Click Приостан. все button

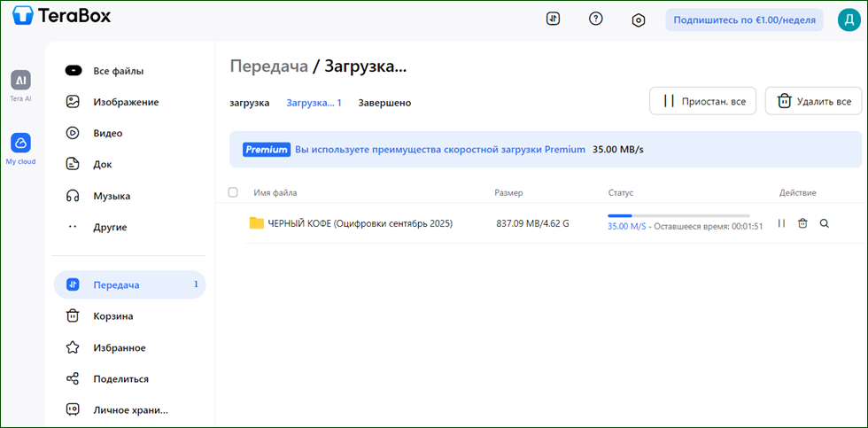pos(702,101)
